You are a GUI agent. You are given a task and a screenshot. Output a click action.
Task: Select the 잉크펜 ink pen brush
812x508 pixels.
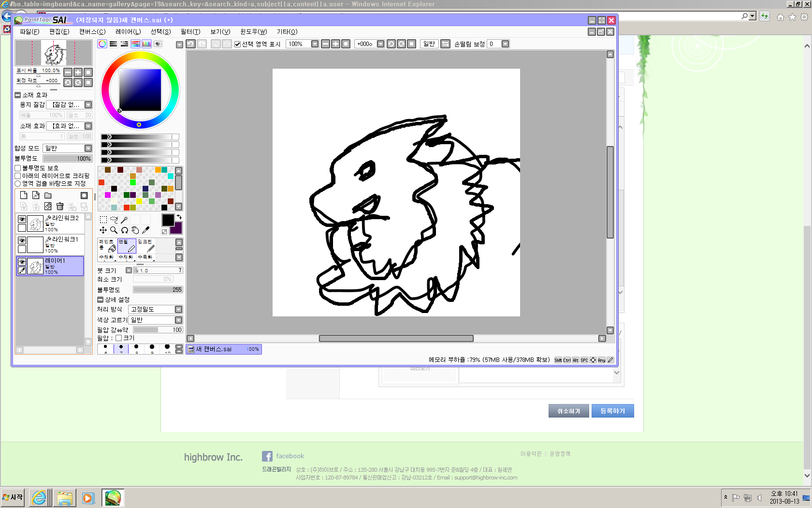click(x=146, y=245)
